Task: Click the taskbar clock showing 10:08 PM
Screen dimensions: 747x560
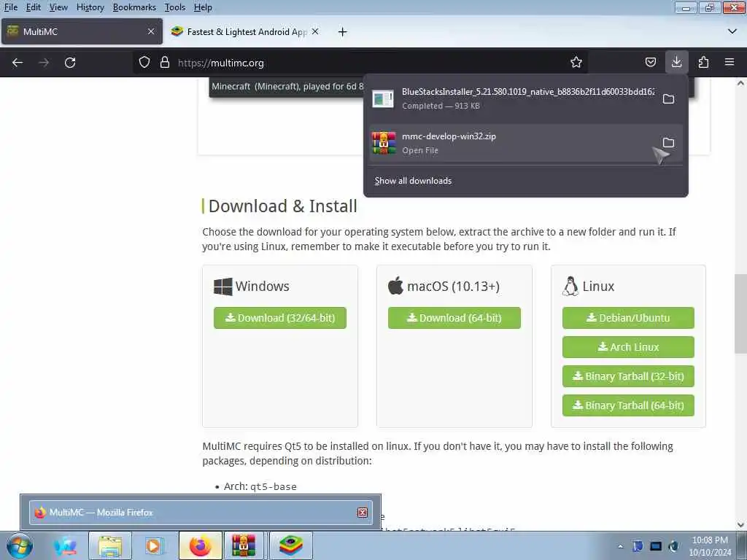Action: tap(710, 545)
